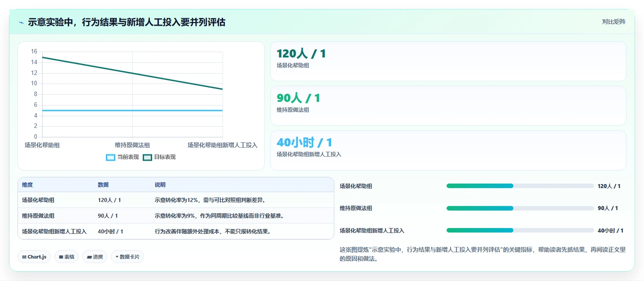The width and height of the screenshot is (644, 281).
Task: Click the 场景化帮助组 progress bar
Action: coord(520,186)
